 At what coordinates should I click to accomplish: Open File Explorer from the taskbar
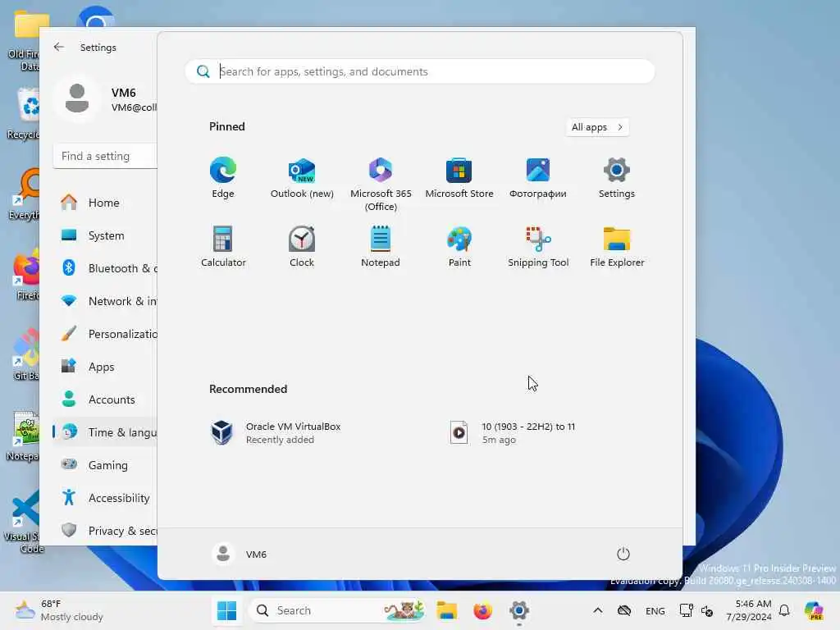click(447, 610)
